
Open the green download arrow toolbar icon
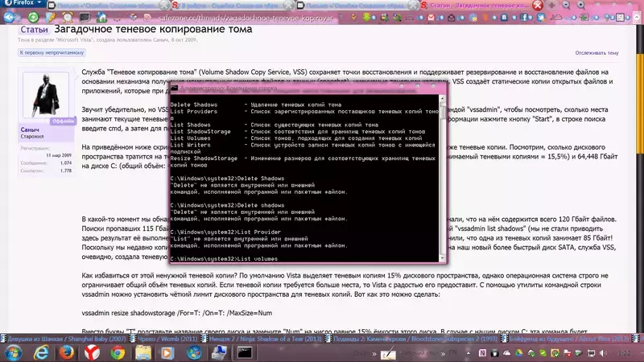point(367,17)
